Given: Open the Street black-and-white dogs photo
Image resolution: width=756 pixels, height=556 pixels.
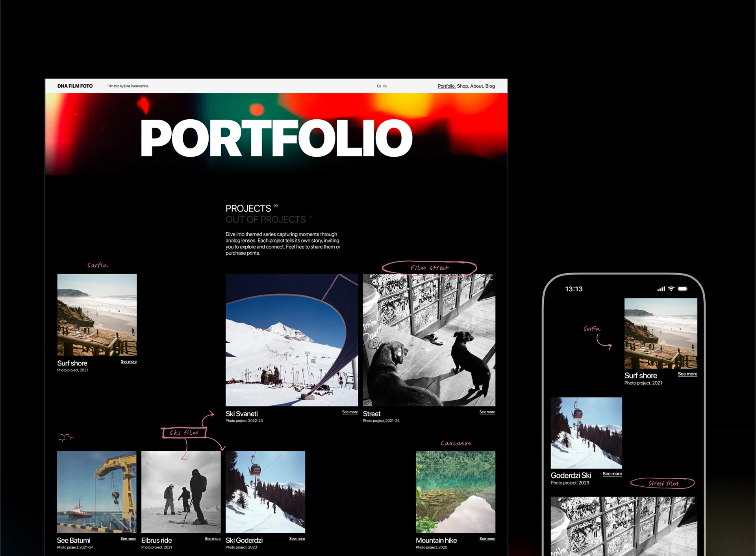Looking at the screenshot, I should tap(429, 340).
